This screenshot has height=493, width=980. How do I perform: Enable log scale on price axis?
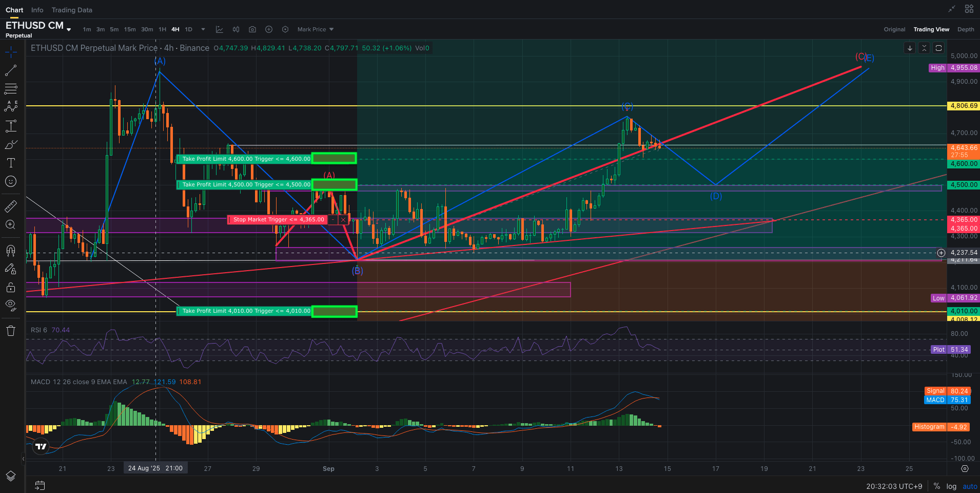pos(951,486)
